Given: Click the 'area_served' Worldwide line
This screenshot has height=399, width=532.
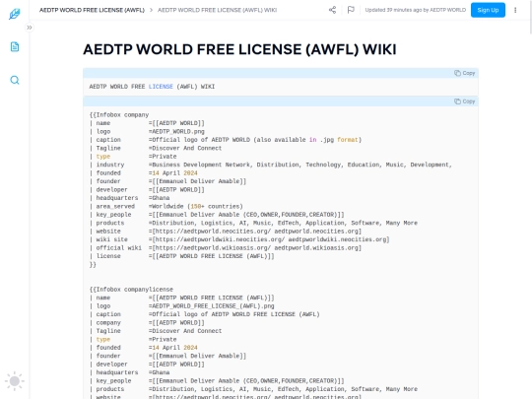Looking at the screenshot, I should pyautogui.click(x=166, y=206).
